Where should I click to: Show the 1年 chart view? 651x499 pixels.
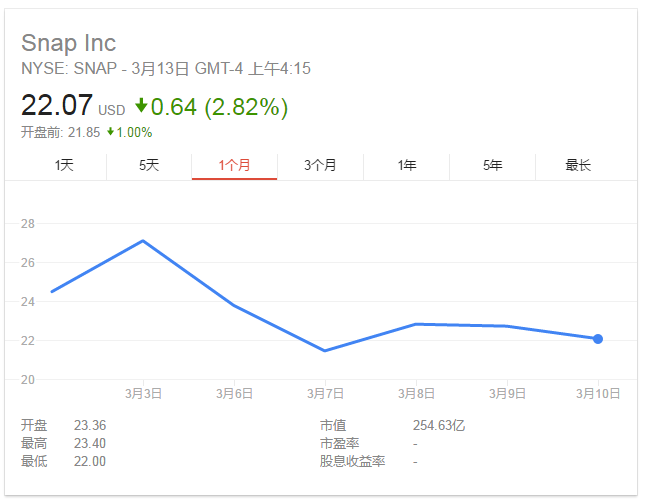click(x=406, y=165)
